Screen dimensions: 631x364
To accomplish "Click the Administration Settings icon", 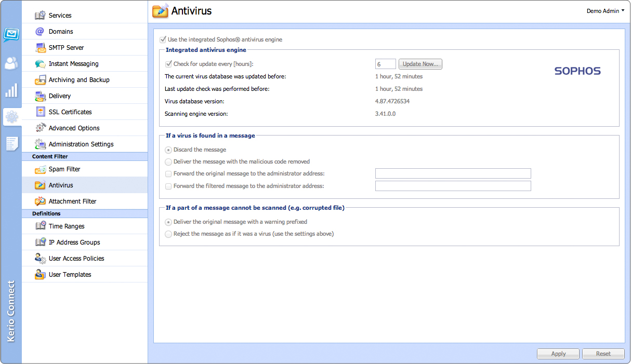I will click(x=40, y=144).
